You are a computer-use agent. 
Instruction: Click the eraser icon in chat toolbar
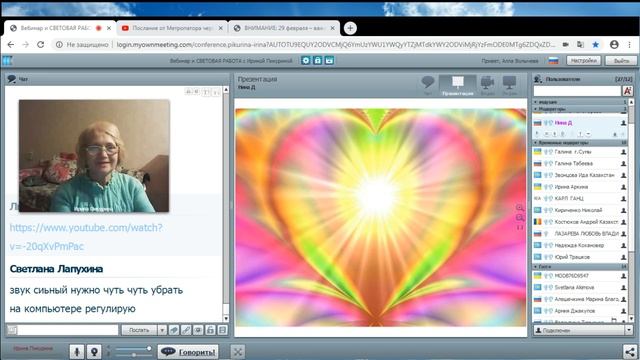point(174,330)
